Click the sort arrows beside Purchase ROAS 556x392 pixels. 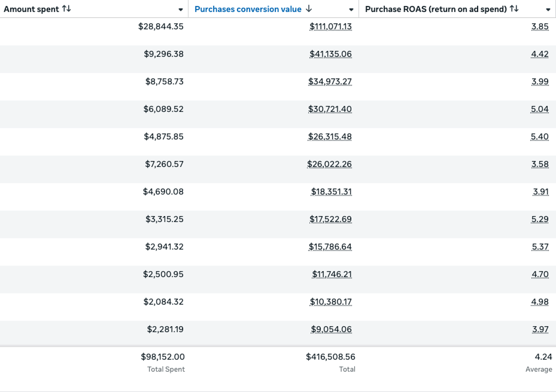(514, 9)
